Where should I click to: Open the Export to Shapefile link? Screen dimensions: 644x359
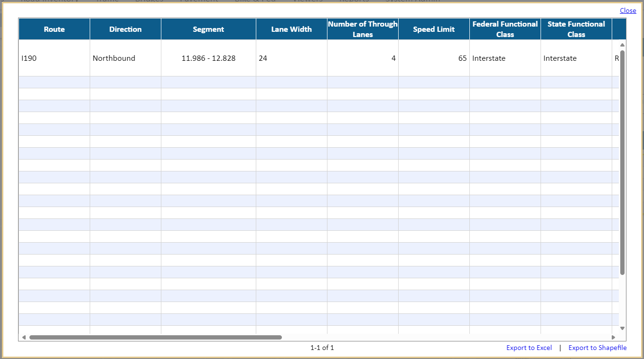tap(597, 347)
